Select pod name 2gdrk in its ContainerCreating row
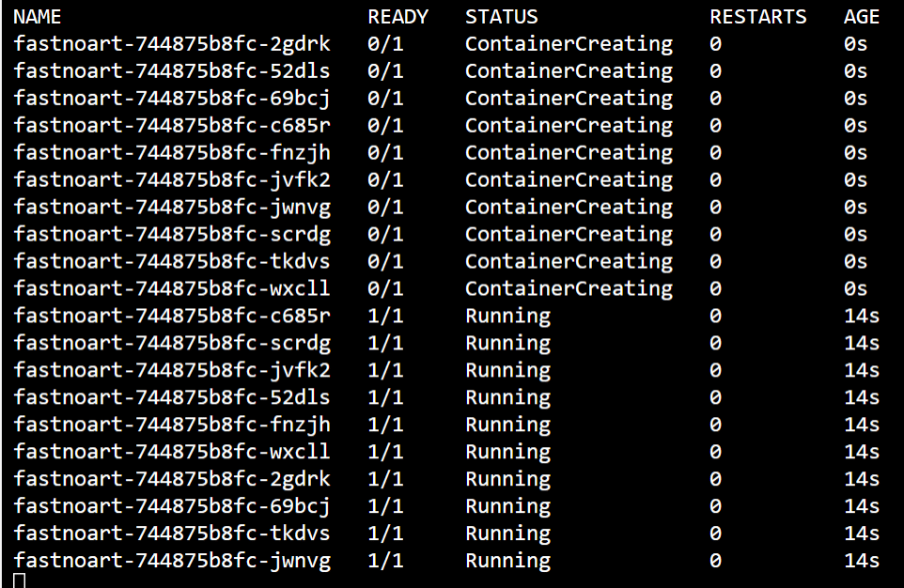Viewport: 904px width, 588px height. coord(172,44)
